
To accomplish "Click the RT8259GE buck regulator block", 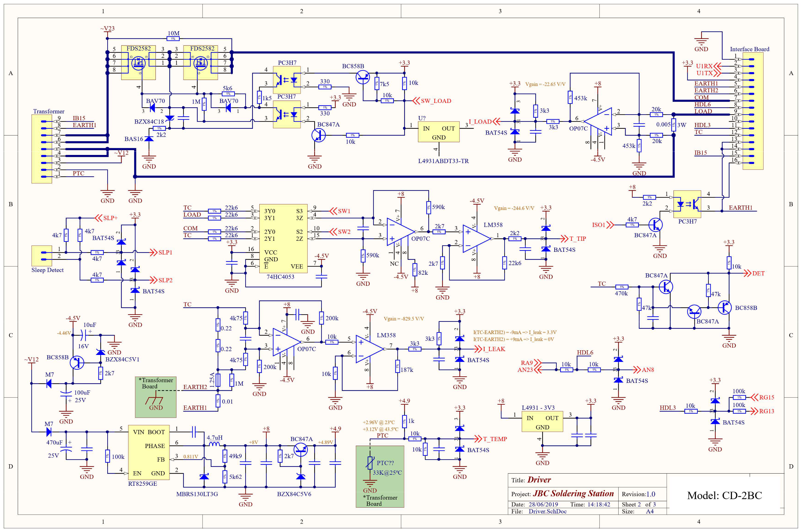I will [149, 452].
